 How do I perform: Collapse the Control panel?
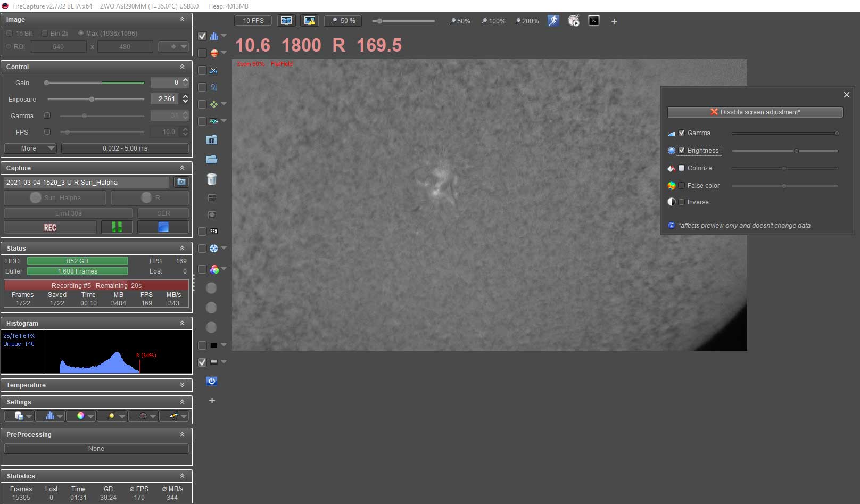tap(182, 67)
